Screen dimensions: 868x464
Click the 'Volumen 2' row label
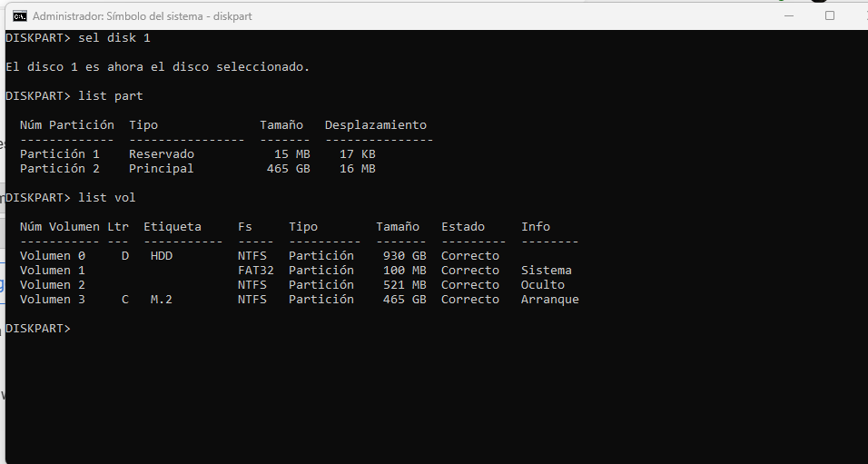pos(53,284)
